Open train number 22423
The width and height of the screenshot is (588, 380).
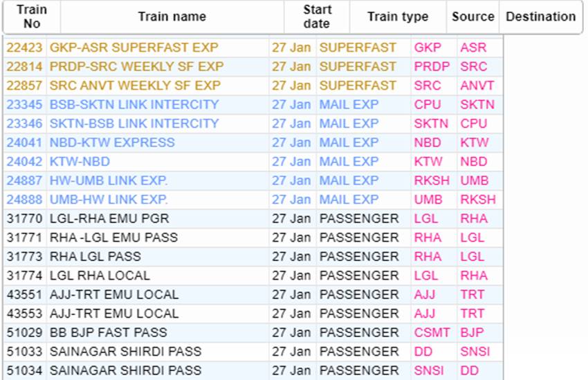(24, 48)
